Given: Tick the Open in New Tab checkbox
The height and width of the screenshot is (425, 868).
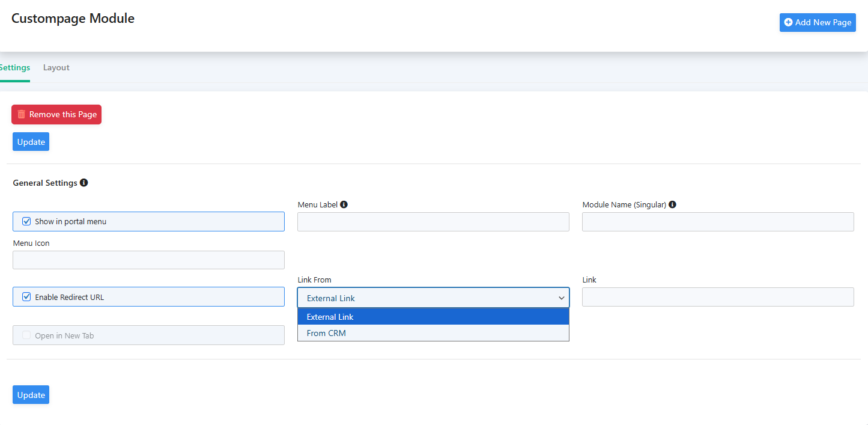Looking at the screenshot, I should tap(26, 335).
